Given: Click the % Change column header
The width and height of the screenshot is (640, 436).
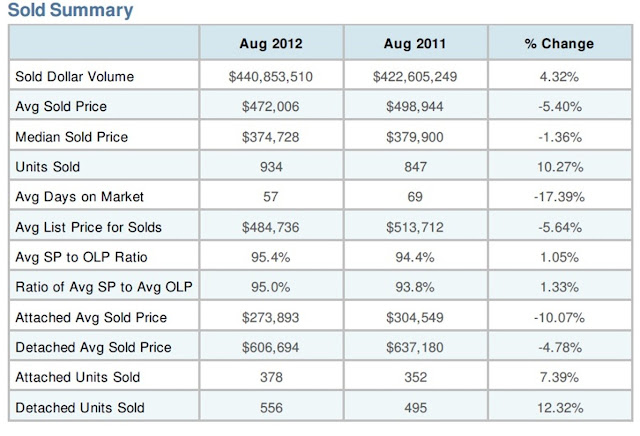Looking at the screenshot, I should pos(559,43).
